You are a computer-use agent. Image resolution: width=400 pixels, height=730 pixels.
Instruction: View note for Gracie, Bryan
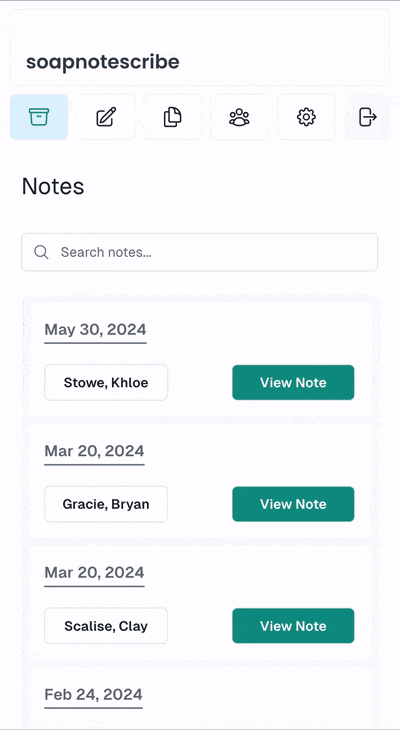pyautogui.click(x=293, y=504)
